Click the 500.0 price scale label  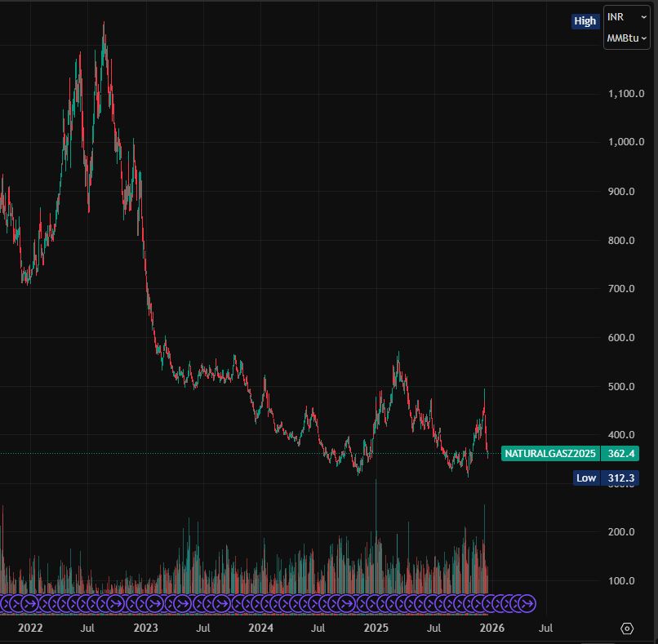[x=624, y=386]
